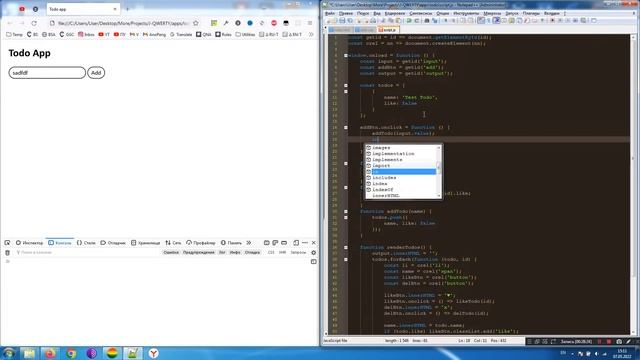Open the Tools menu in Notepad++
The width and height of the screenshot is (640, 360).
466,13
